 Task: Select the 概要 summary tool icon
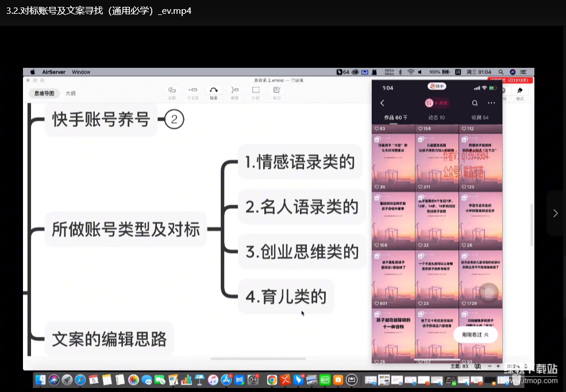pyautogui.click(x=234, y=91)
